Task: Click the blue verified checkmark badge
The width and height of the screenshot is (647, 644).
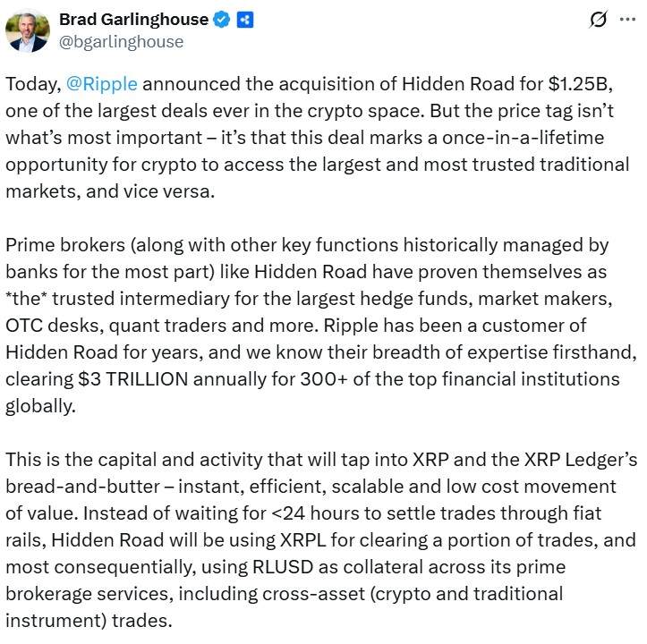Action: [x=223, y=19]
